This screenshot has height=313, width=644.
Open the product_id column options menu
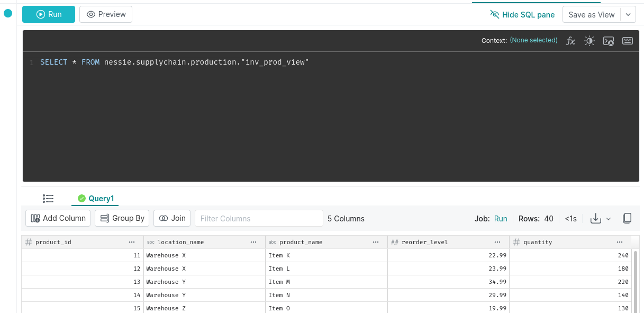[132, 242]
